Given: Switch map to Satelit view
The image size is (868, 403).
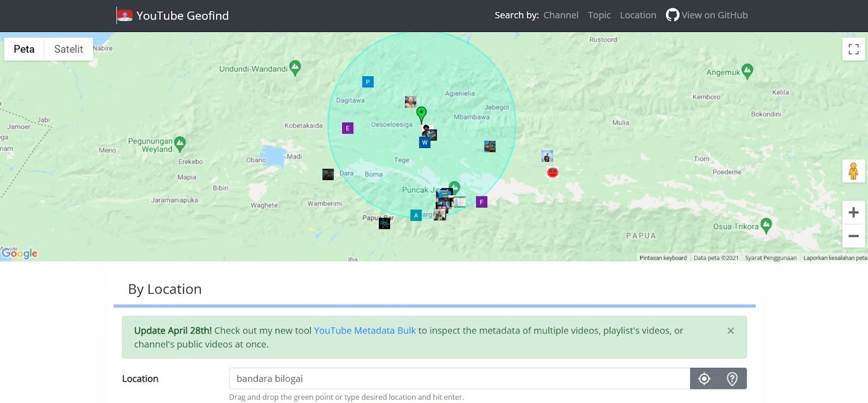Looking at the screenshot, I should tap(68, 49).
